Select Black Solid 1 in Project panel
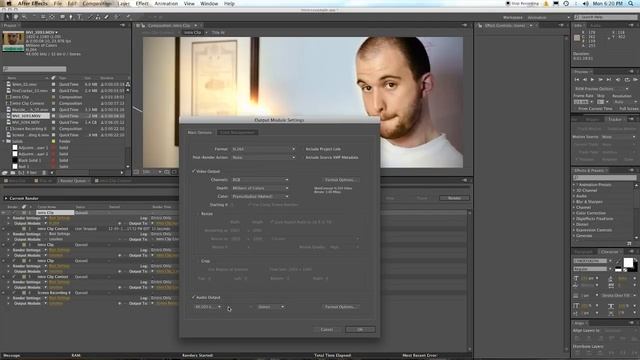This screenshot has width=640, height=360. pos(29,160)
